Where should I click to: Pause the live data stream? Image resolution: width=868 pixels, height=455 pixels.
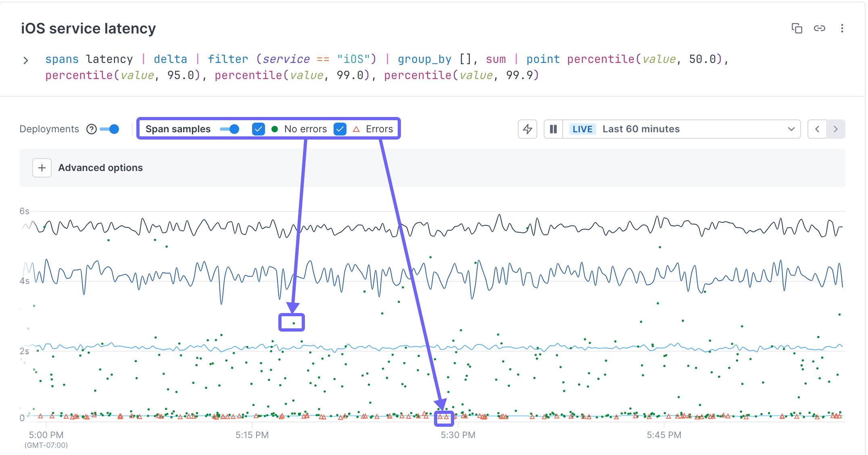click(x=553, y=129)
